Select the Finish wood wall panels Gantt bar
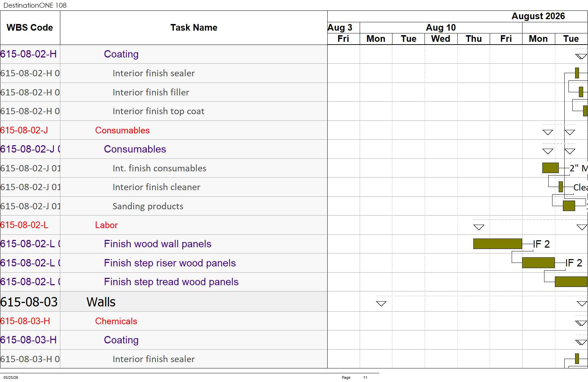The image size is (588, 382). click(x=497, y=244)
